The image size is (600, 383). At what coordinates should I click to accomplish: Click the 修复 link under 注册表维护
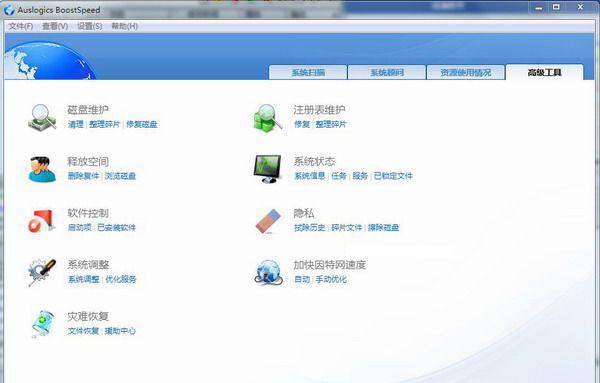[302, 124]
